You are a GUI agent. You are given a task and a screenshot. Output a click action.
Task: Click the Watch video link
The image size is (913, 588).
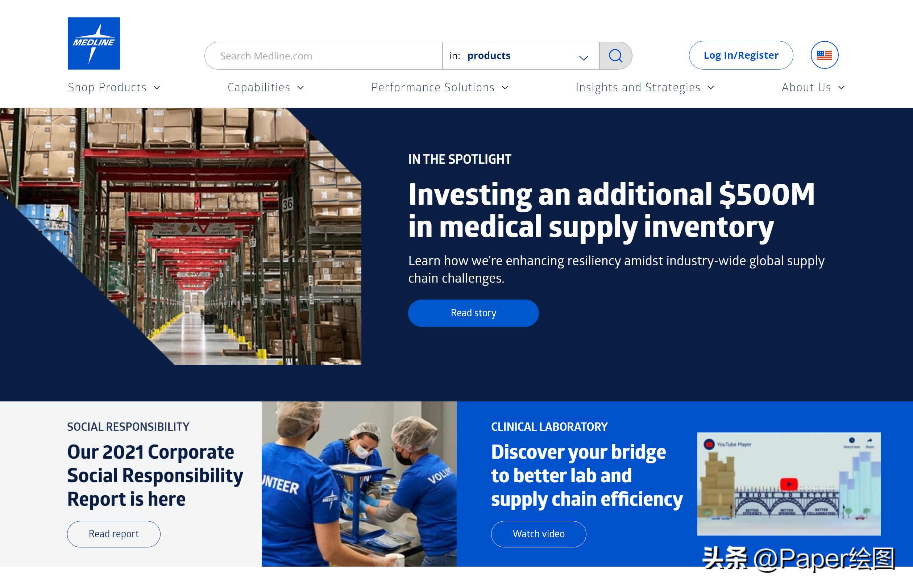click(538, 533)
